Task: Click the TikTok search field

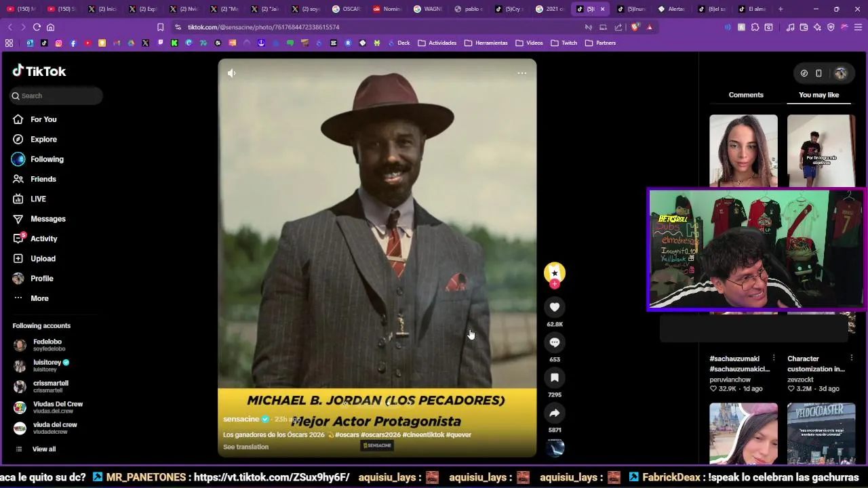Action: point(56,96)
